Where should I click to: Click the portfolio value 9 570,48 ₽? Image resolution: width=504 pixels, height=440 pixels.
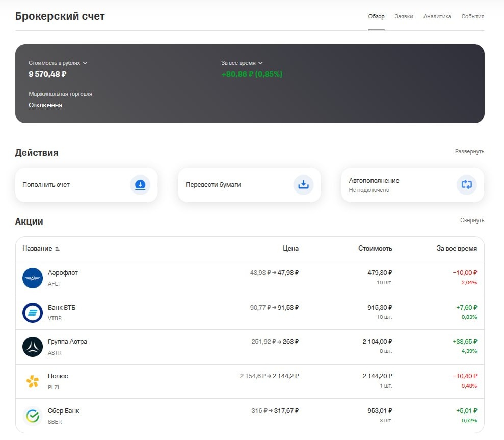[x=47, y=74]
